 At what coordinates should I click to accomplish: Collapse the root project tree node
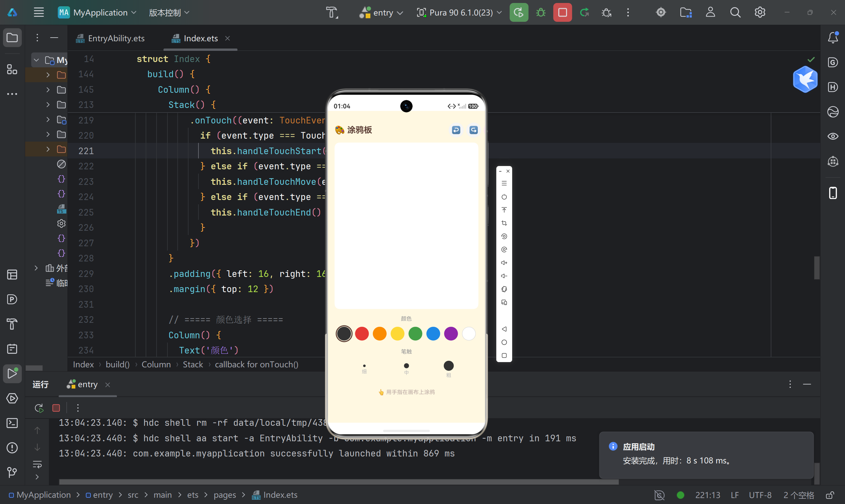(36, 60)
